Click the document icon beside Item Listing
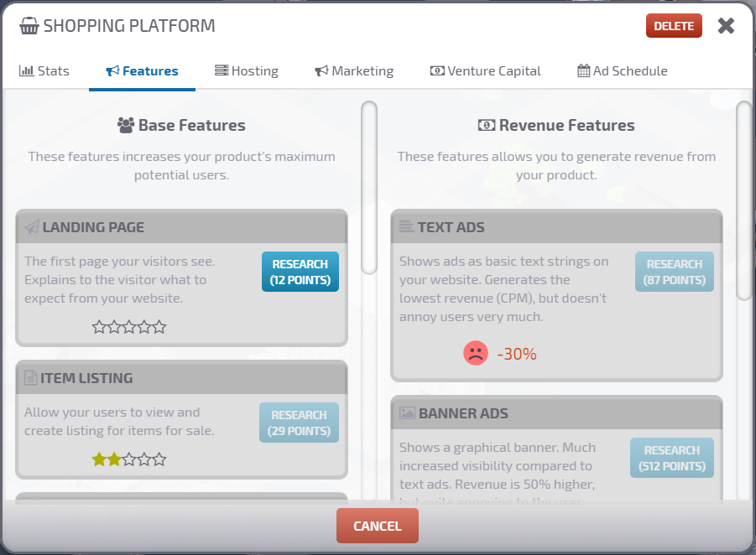 tap(31, 378)
